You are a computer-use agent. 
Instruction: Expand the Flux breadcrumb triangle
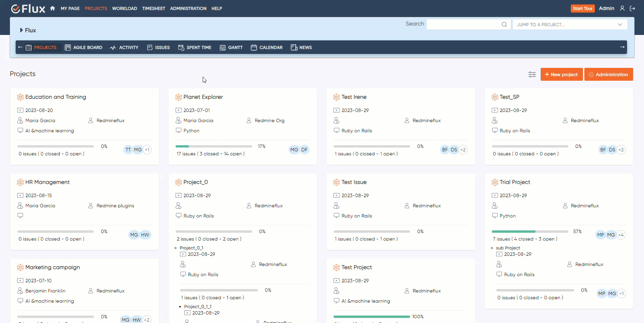[x=21, y=30]
